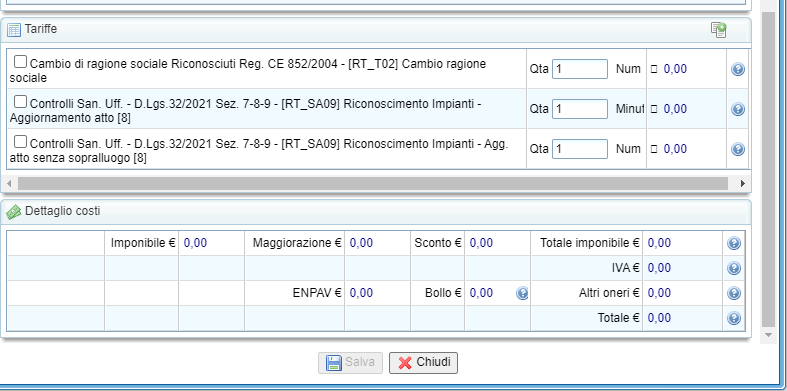Click the Maggiorazione € label
The width and height of the screenshot is (787, 391).
pos(297,243)
